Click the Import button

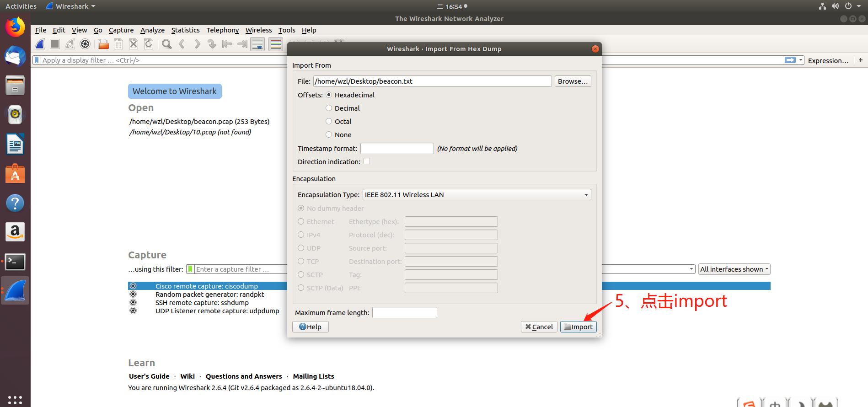(578, 327)
